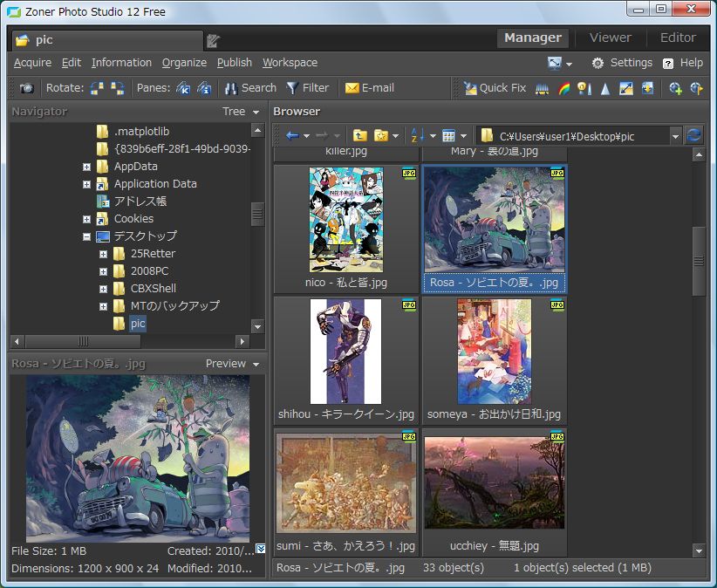The image size is (717, 588).
Task: Open the Levels histogram icon
Action: point(542,88)
